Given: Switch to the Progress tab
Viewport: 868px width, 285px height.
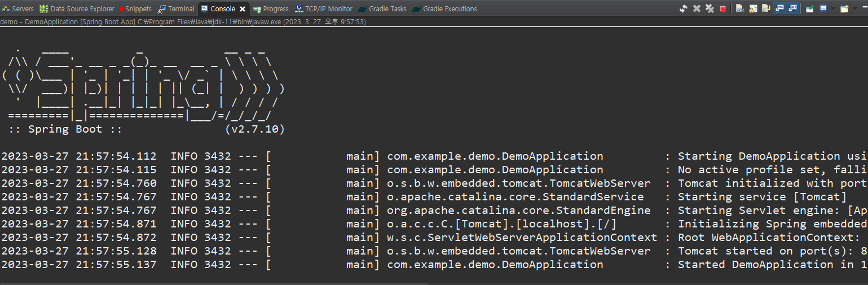Looking at the screenshot, I should coord(271,8).
